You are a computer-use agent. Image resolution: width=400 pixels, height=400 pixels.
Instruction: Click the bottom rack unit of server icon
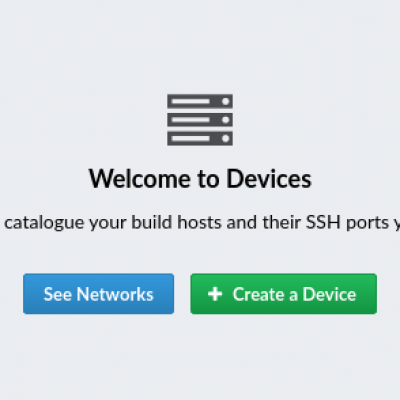pos(200,138)
